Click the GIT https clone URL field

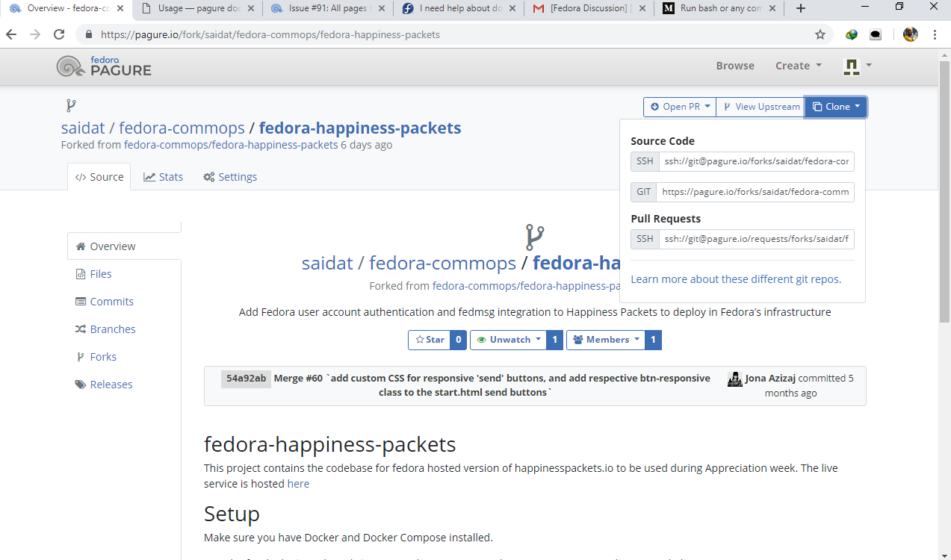[x=755, y=192]
